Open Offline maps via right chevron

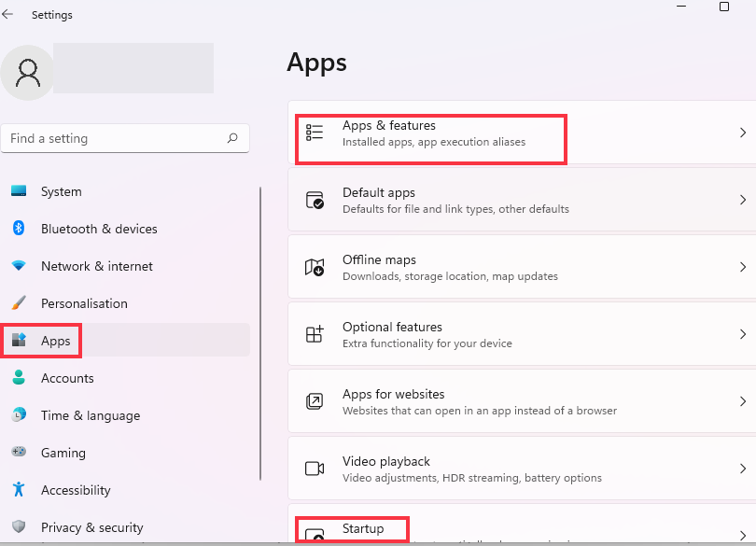pos(743,267)
